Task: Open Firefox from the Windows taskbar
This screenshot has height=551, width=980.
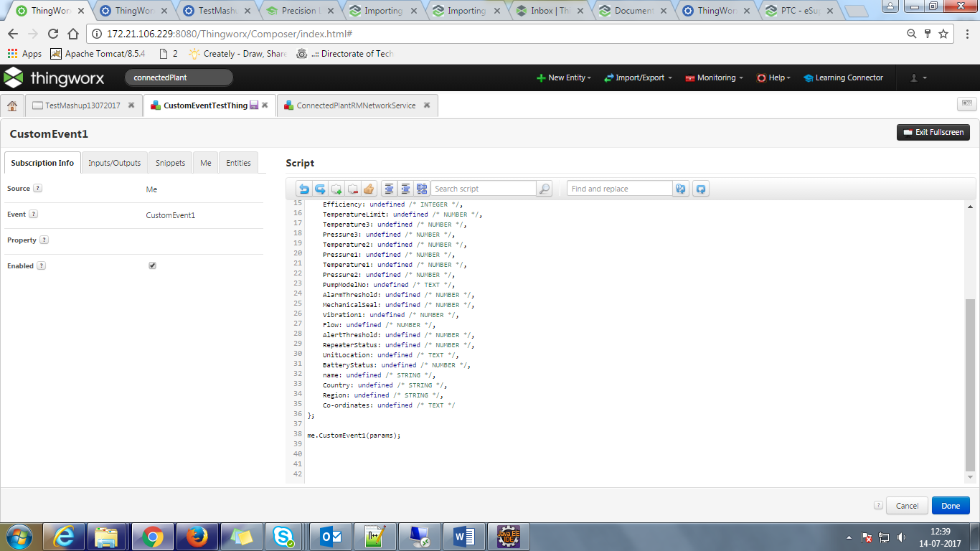Action: point(196,536)
